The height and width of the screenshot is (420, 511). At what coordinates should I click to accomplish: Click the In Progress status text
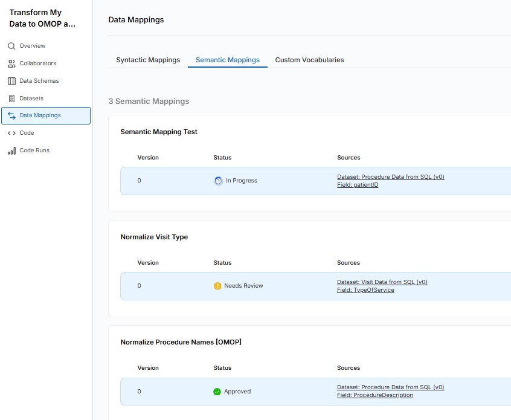coord(242,181)
